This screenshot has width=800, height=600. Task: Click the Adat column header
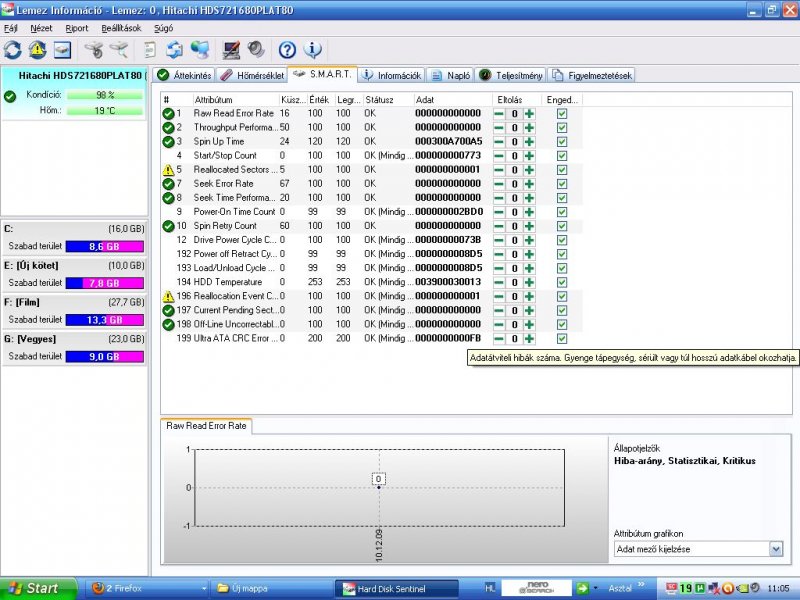tap(452, 99)
